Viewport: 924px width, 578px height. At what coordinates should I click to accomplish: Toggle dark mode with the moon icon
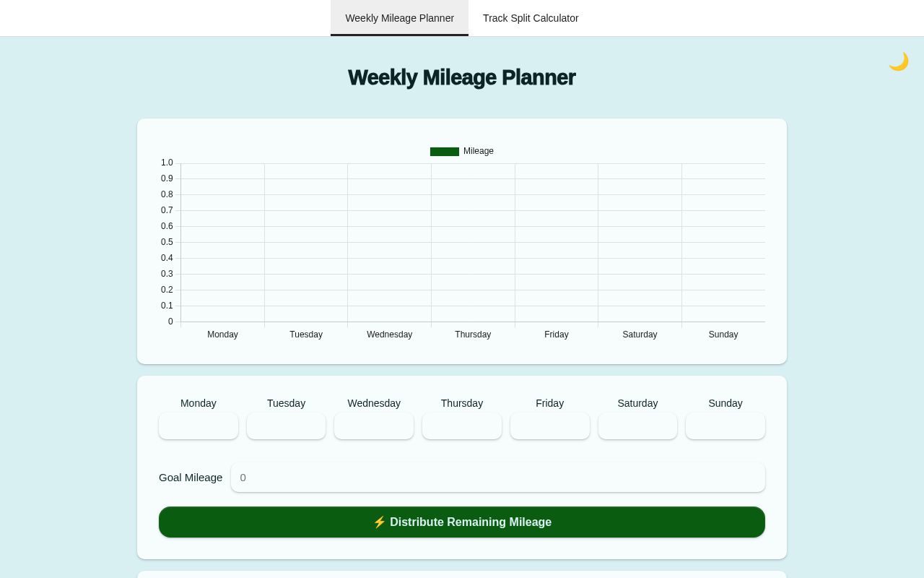tap(898, 61)
